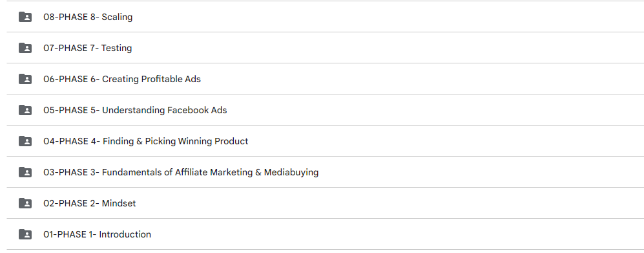The height and width of the screenshot is (253, 644).
Task: Click folder icon for Fundamentals of Affiliate Marketing
Action: pos(25,172)
